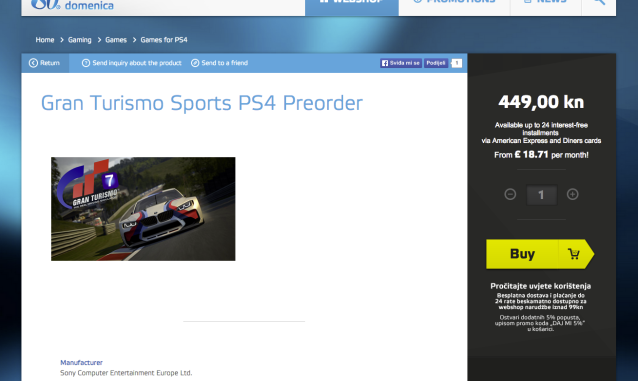Open Pročitajte uvjete korištenja terms link
This screenshot has height=381, width=638.
[541, 286]
